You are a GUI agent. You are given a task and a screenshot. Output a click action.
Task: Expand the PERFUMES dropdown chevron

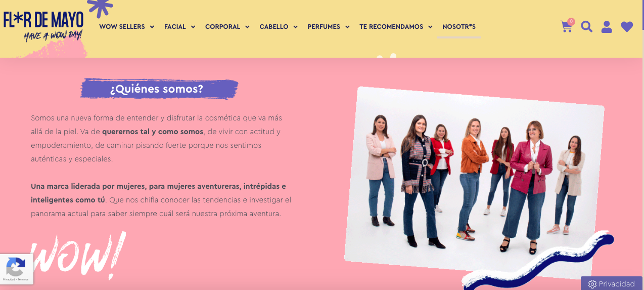click(x=347, y=27)
